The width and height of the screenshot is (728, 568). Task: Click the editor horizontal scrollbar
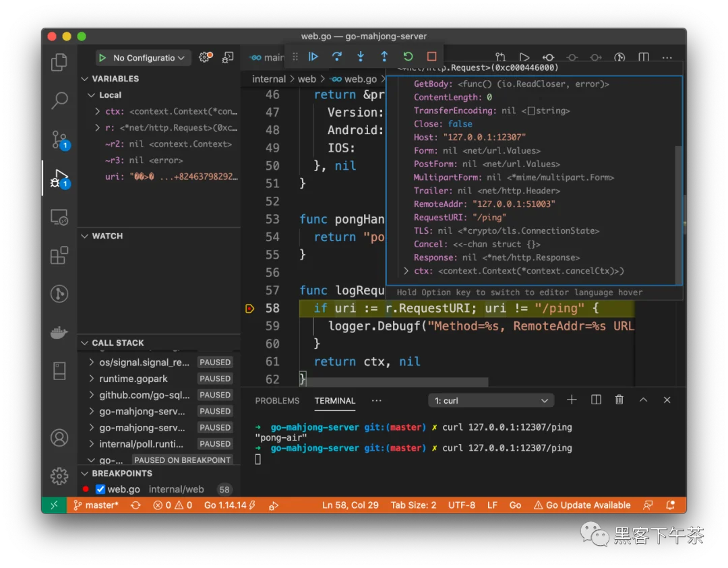pos(397,383)
